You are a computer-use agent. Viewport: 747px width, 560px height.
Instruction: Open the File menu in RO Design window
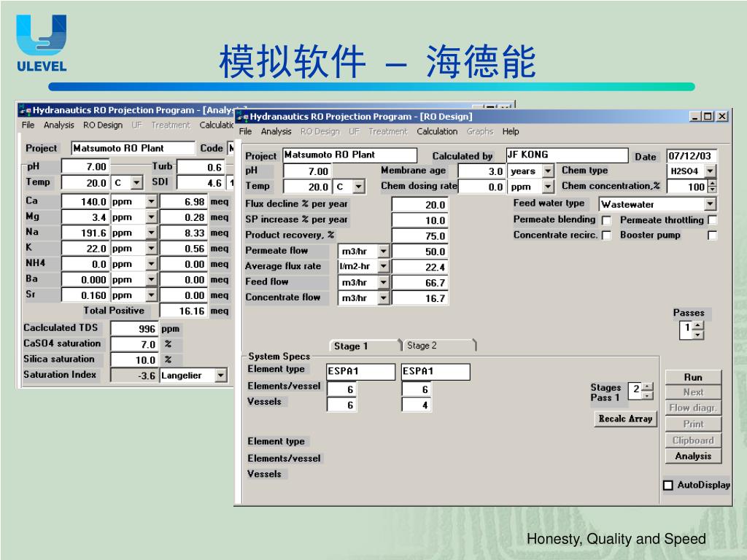245,131
